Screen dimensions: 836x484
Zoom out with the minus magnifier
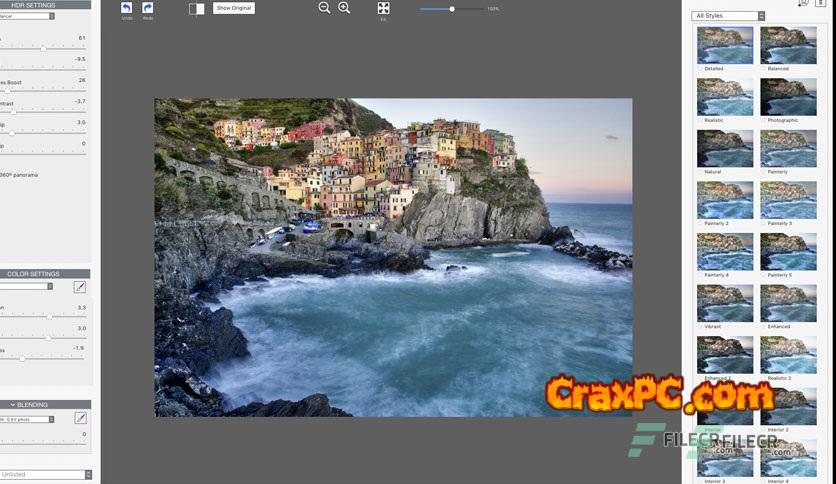point(324,8)
